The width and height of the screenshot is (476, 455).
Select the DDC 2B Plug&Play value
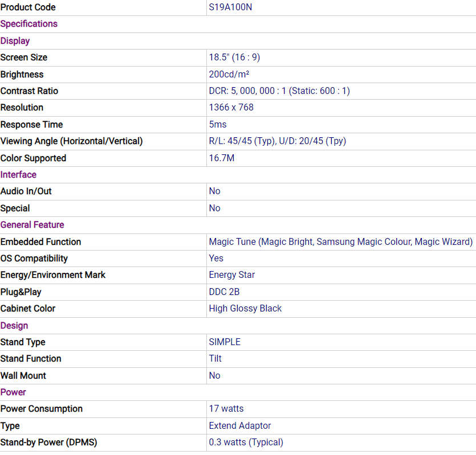(x=225, y=292)
